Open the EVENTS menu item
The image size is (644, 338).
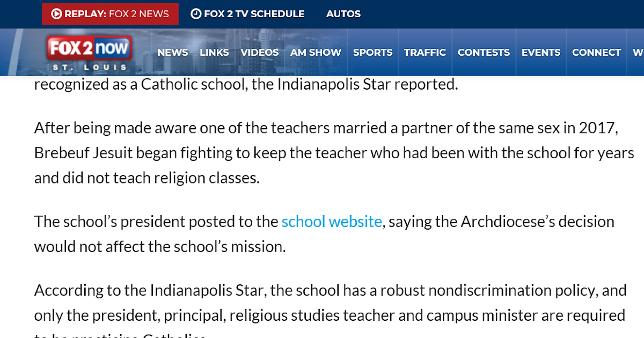pyautogui.click(x=541, y=53)
